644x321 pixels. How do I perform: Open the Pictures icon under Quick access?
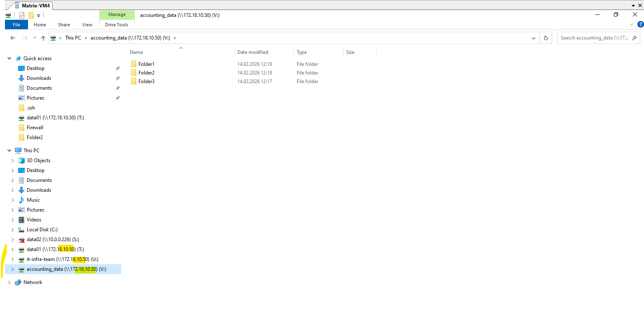tap(21, 98)
